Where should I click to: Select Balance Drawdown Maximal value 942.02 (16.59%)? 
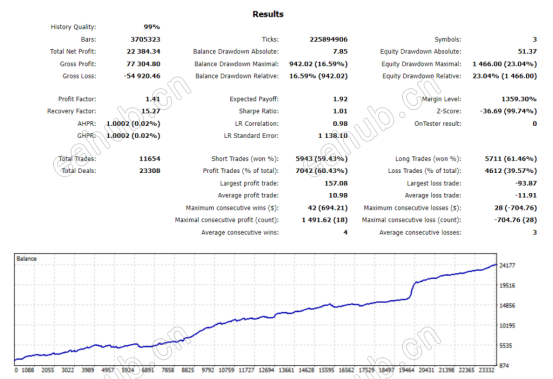318,64
